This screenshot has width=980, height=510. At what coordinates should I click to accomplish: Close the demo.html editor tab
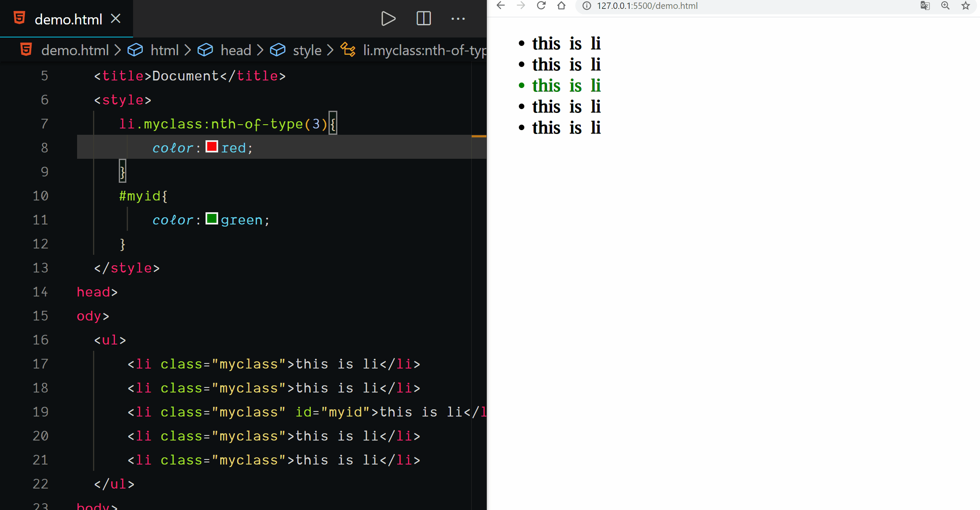[116, 19]
